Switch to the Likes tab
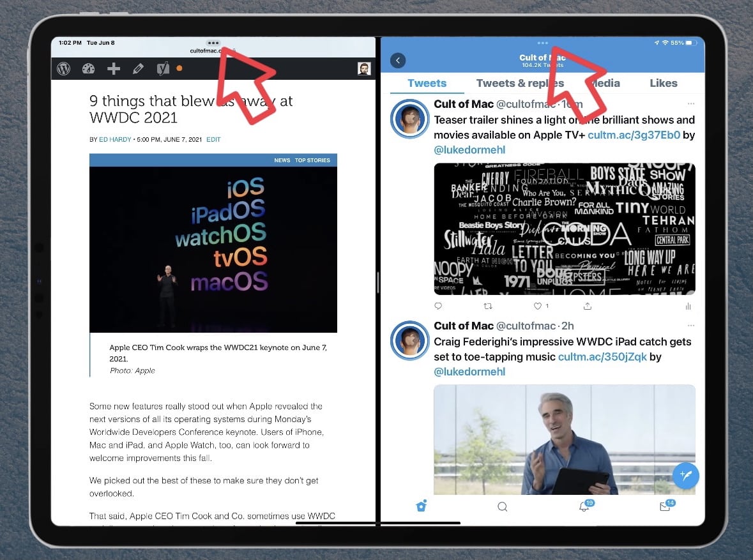 (664, 83)
